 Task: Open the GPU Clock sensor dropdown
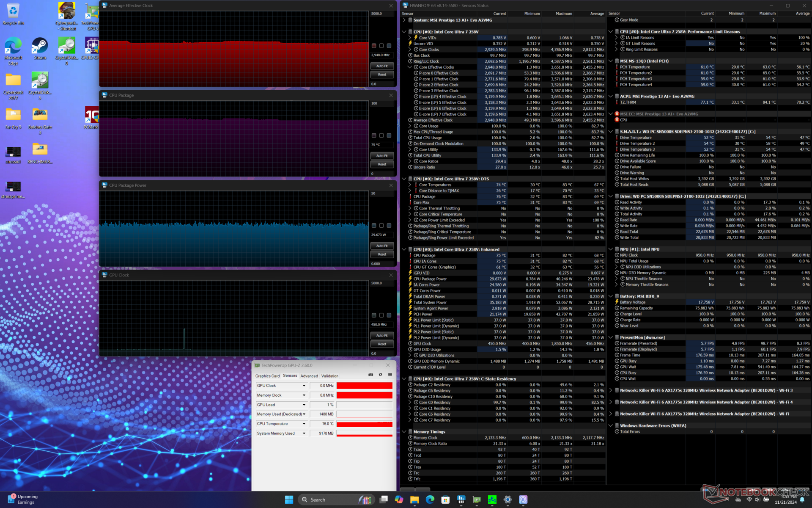pyautogui.click(x=304, y=386)
